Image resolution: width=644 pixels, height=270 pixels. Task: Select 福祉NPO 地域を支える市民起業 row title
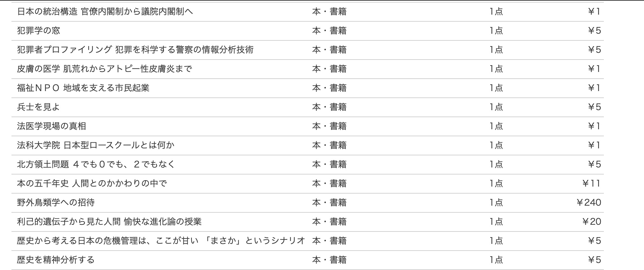[83, 88]
